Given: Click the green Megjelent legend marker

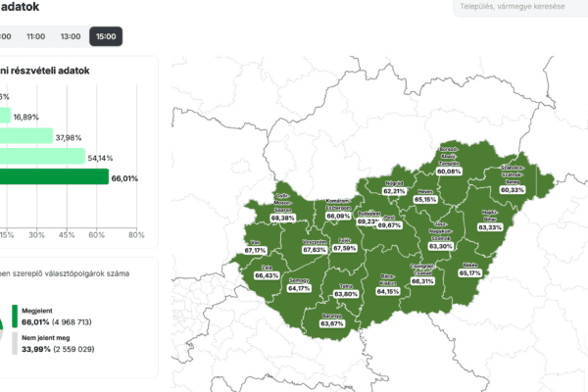Looking at the screenshot, I should pyautogui.click(x=15, y=316).
